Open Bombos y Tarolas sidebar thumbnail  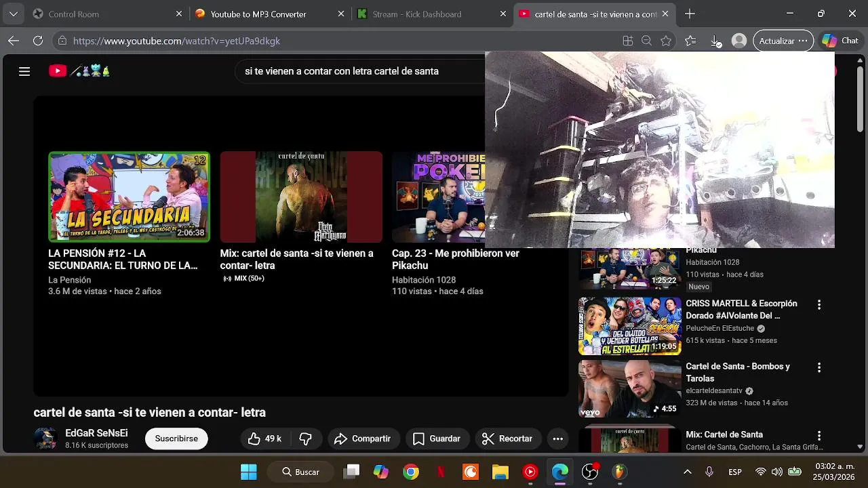pos(629,388)
